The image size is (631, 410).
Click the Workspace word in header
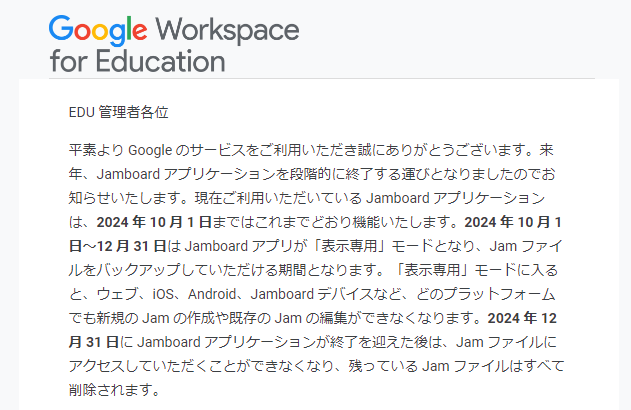[227, 31]
